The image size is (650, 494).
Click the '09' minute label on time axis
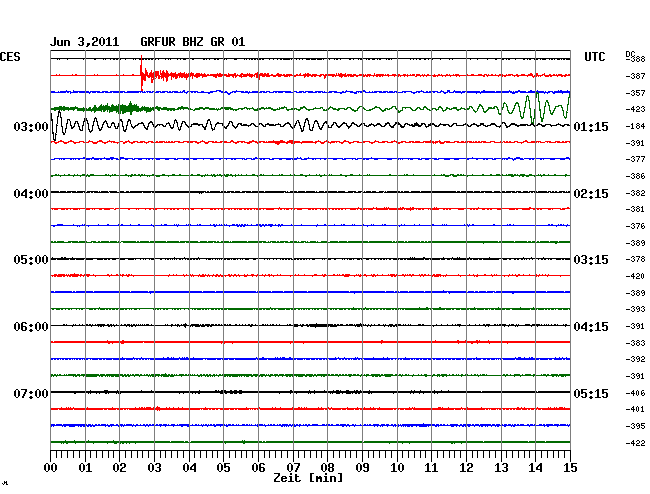[362, 468]
